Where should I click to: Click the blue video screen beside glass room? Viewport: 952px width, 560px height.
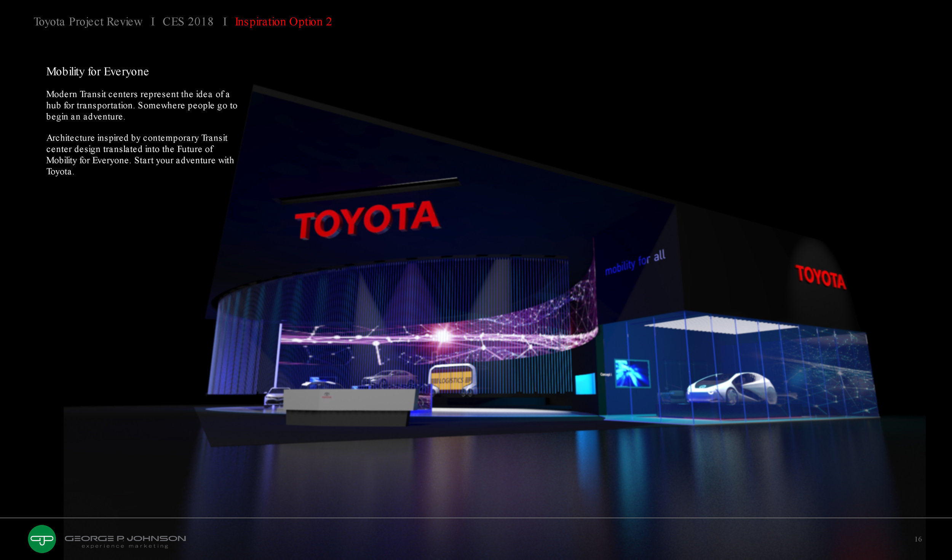pos(632,373)
